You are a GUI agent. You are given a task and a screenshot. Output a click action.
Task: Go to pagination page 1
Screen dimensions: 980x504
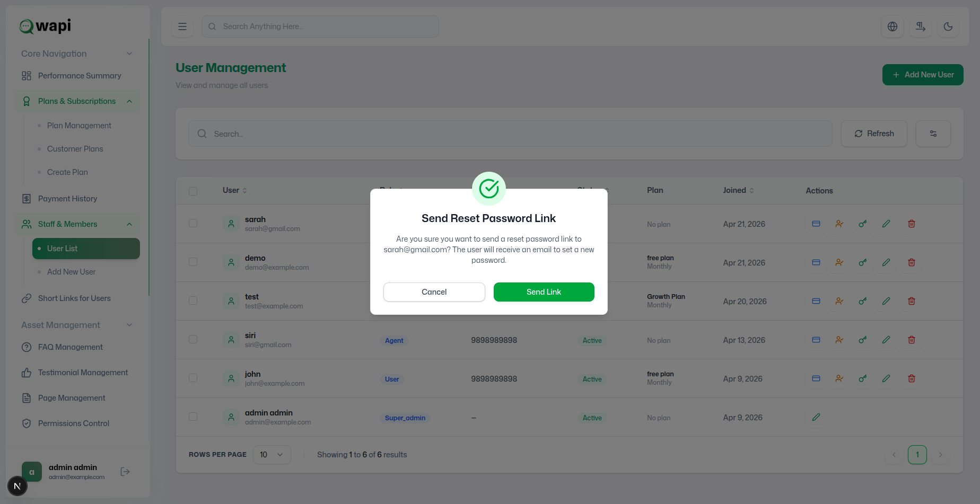click(917, 455)
